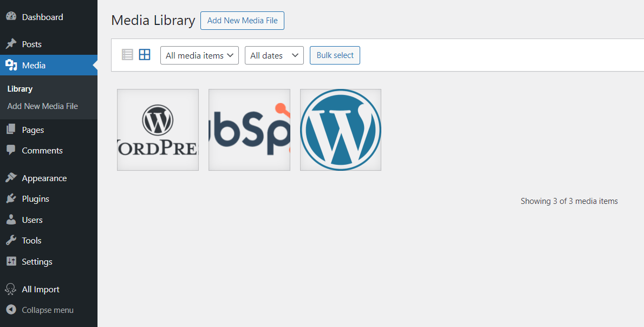Viewport: 644px width, 327px height.
Task: Collapse the admin sidebar menu
Action: coord(47,310)
